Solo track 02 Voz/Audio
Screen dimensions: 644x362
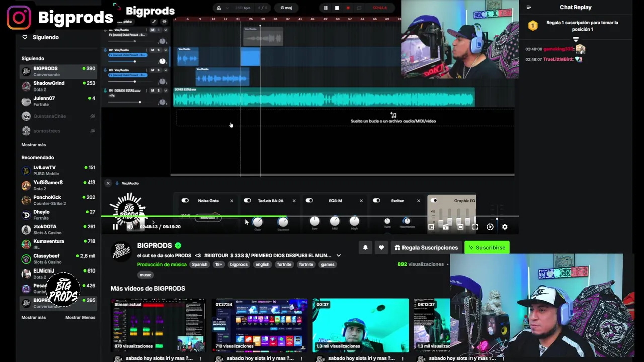(159, 50)
